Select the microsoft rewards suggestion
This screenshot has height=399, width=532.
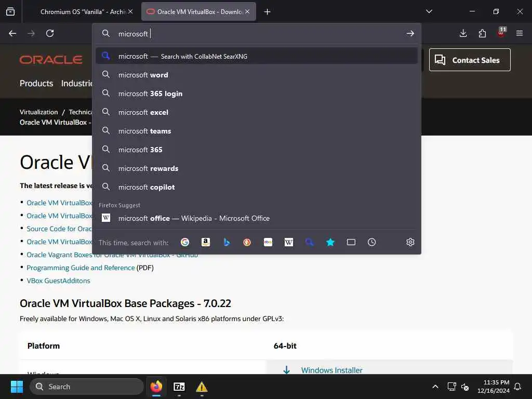257,168
